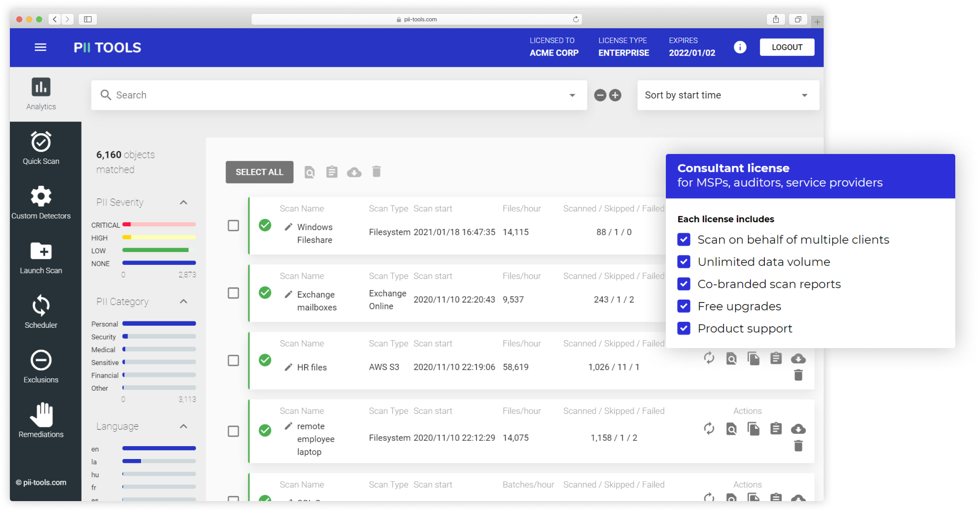The image size is (980, 511).
Task: Open report for remote employee laptop
Action: tap(776, 429)
